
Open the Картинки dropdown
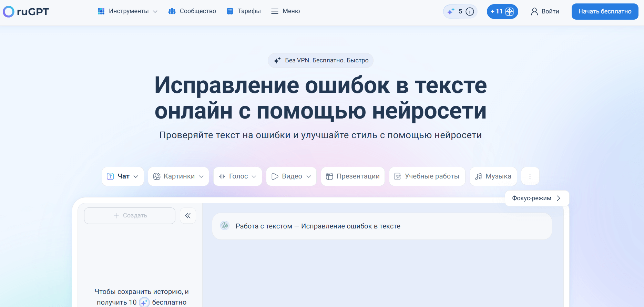tap(178, 176)
